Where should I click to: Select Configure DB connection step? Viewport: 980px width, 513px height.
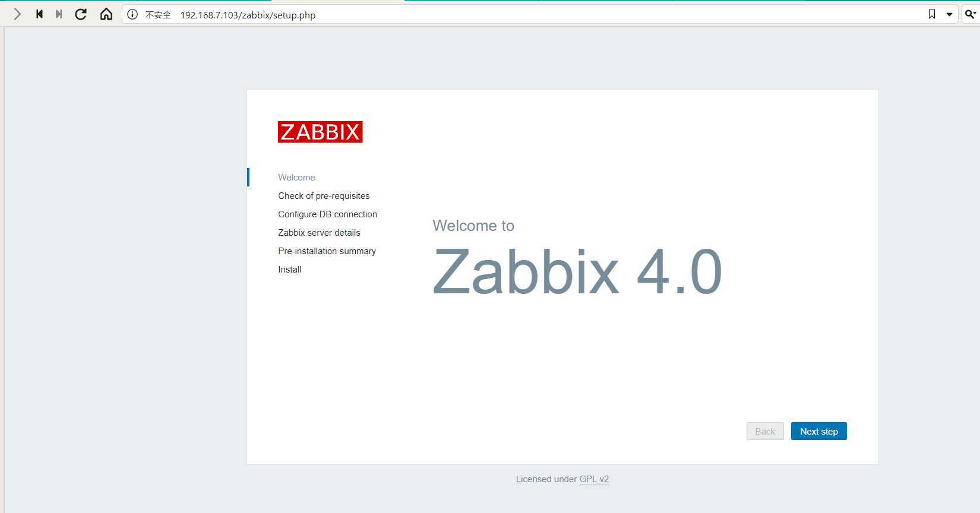(x=327, y=214)
